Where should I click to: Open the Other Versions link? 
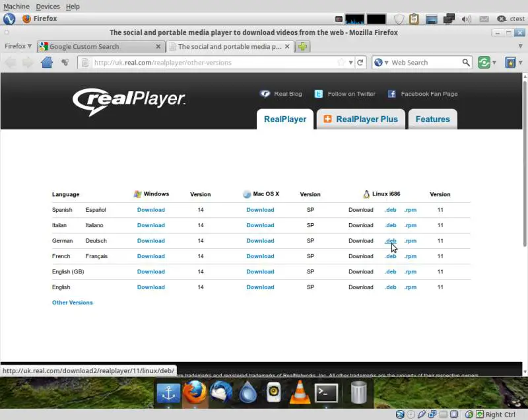[x=73, y=302]
